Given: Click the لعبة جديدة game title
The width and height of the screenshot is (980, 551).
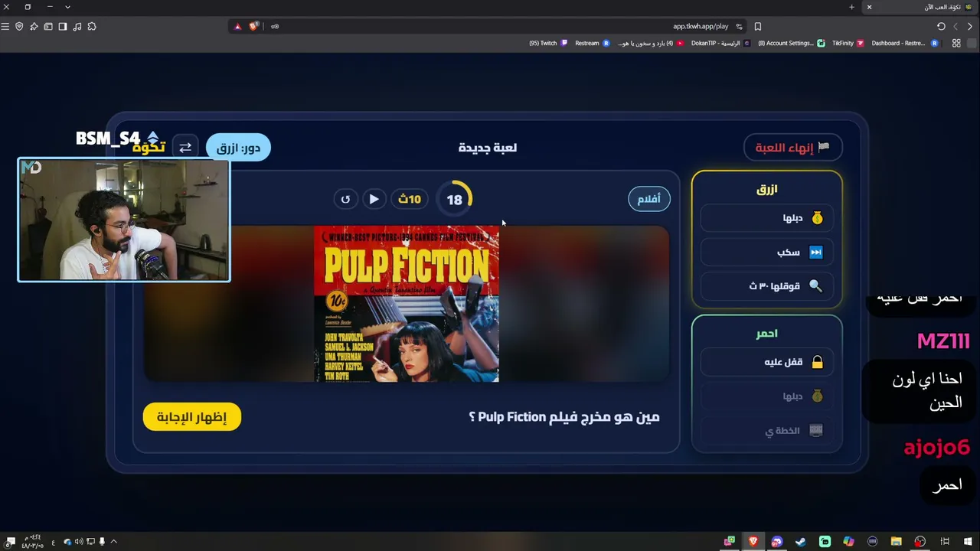Looking at the screenshot, I should 488,148.
